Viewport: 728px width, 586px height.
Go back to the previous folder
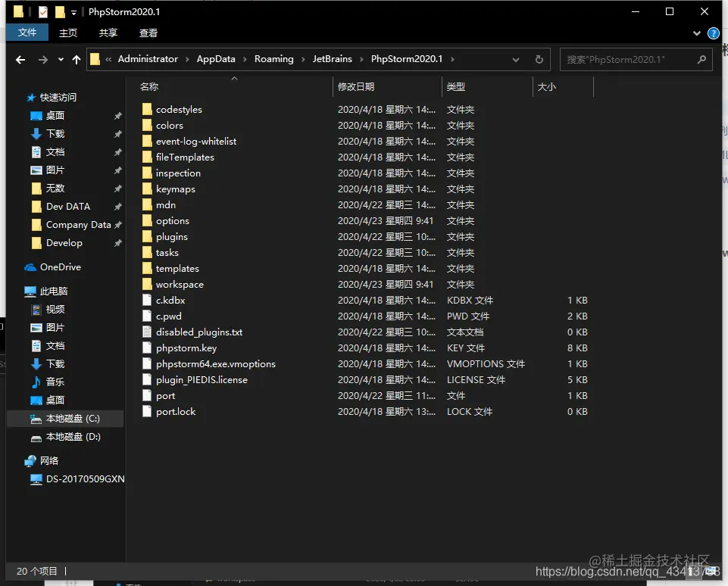(x=20, y=59)
